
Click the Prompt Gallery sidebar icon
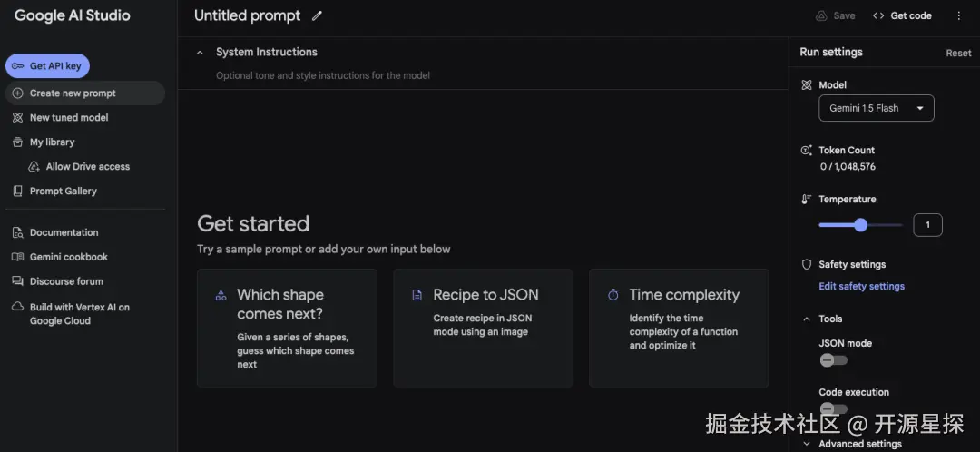point(18,192)
